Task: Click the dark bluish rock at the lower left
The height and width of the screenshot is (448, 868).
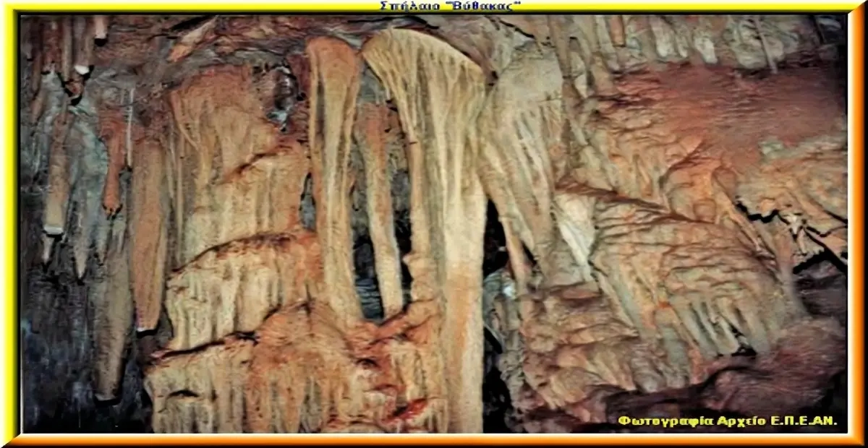Action: click(58, 347)
